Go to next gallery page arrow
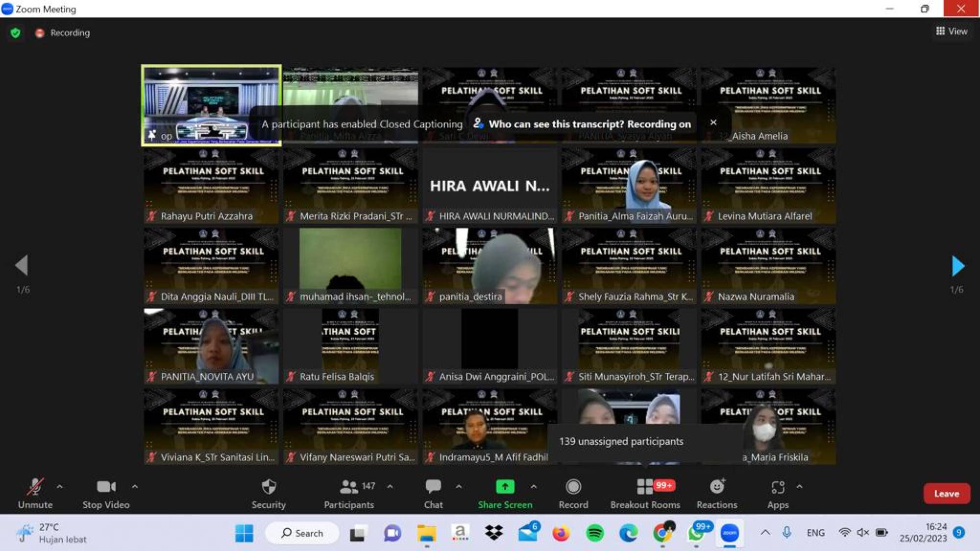 tap(957, 266)
